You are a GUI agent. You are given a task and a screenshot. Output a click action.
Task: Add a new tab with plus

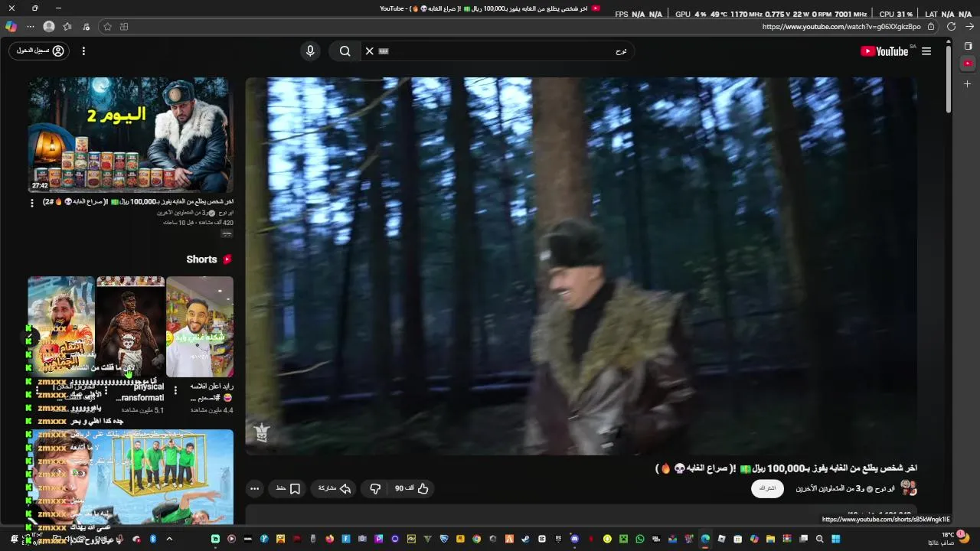[x=968, y=83]
